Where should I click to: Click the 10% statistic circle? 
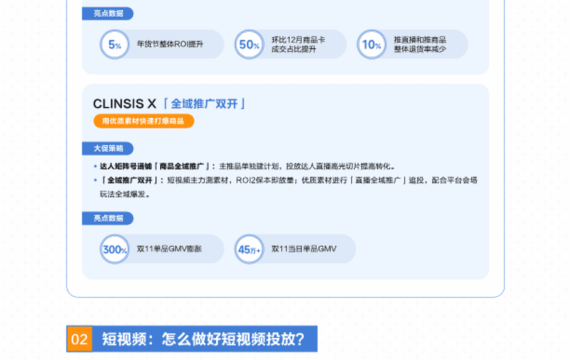371,44
